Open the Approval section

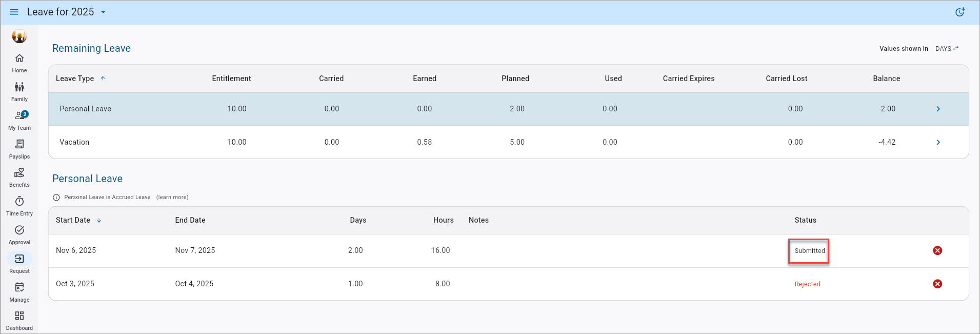19,230
